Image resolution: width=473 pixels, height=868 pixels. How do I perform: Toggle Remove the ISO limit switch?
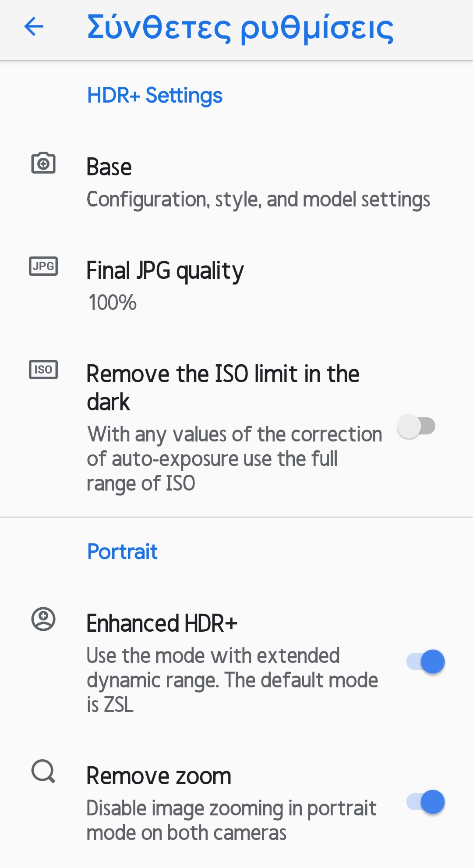click(x=416, y=426)
